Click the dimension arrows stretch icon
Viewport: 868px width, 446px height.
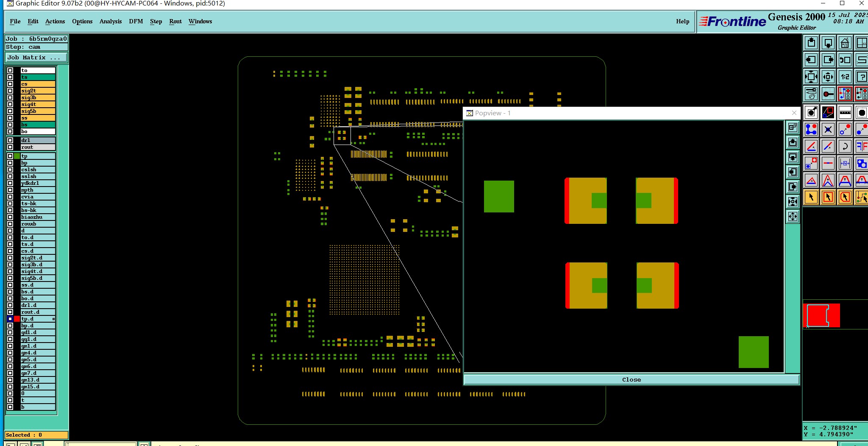845,163
